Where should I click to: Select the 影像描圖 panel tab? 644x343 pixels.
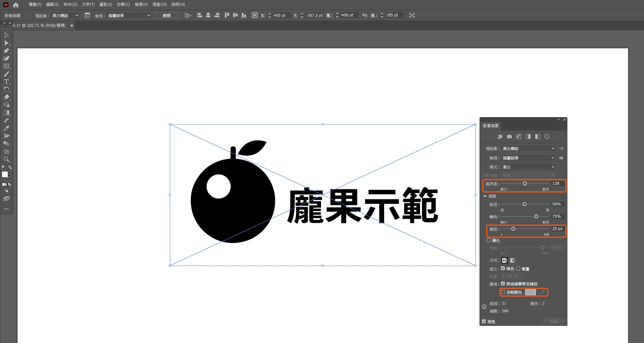[x=491, y=126]
